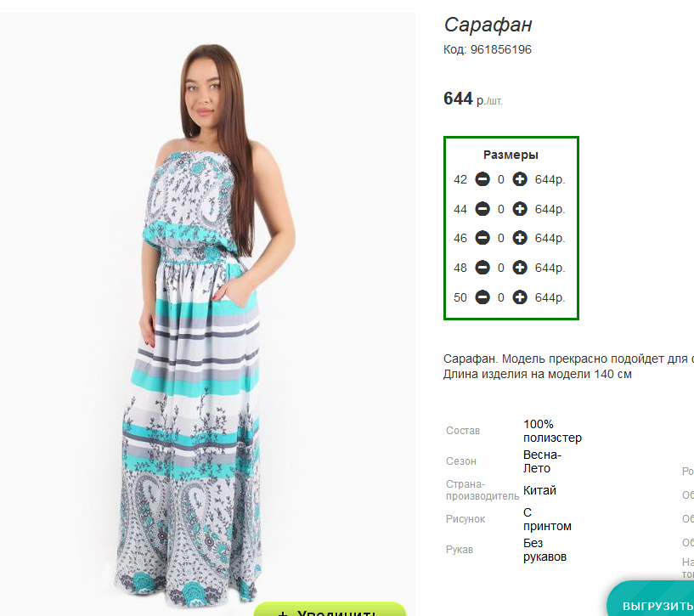Increase quantity for size 44
The height and width of the screenshot is (616, 694).
point(520,208)
